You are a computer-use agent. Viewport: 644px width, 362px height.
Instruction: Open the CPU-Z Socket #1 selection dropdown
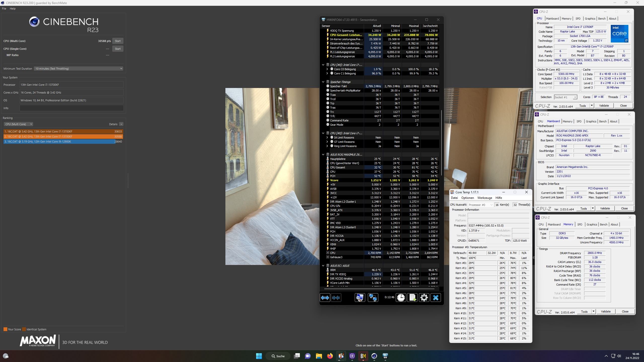point(566,97)
